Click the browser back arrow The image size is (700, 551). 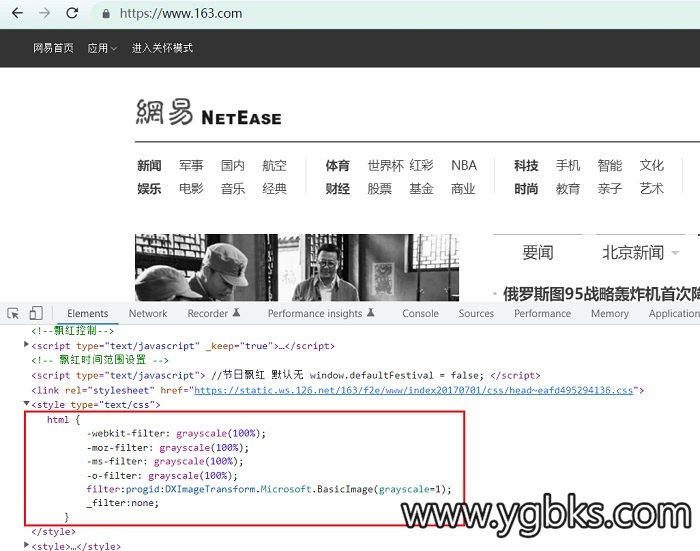pos(17,13)
